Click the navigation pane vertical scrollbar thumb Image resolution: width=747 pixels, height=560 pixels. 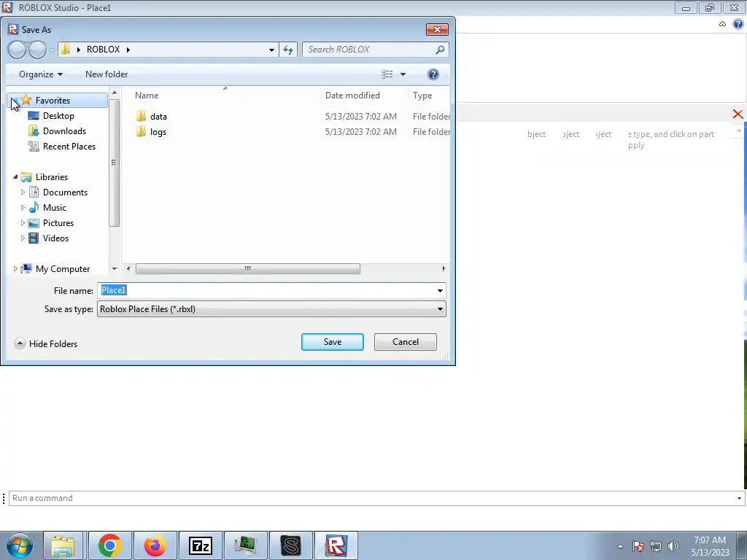(x=115, y=163)
